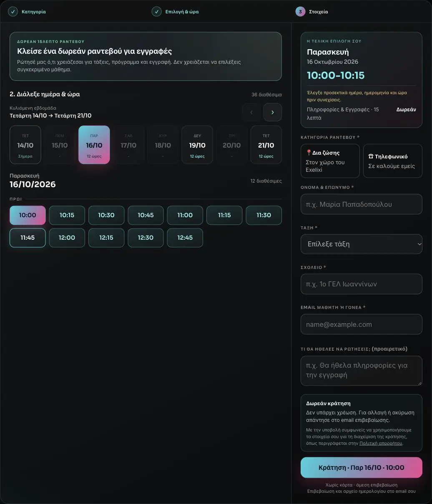Screen dimensions: 432x504
Task: Click the 12 διαθέσιμες slot count
Action: pos(266,181)
